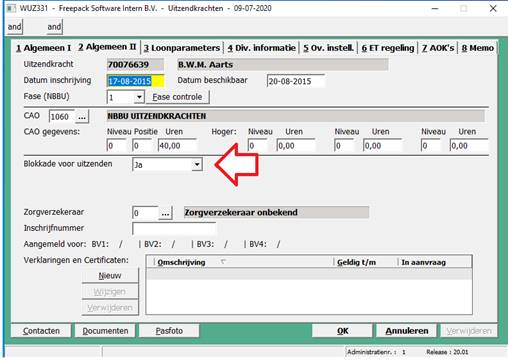508x360 pixels.
Task: Click Nieuw to add a certificate
Action: click(110, 276)
